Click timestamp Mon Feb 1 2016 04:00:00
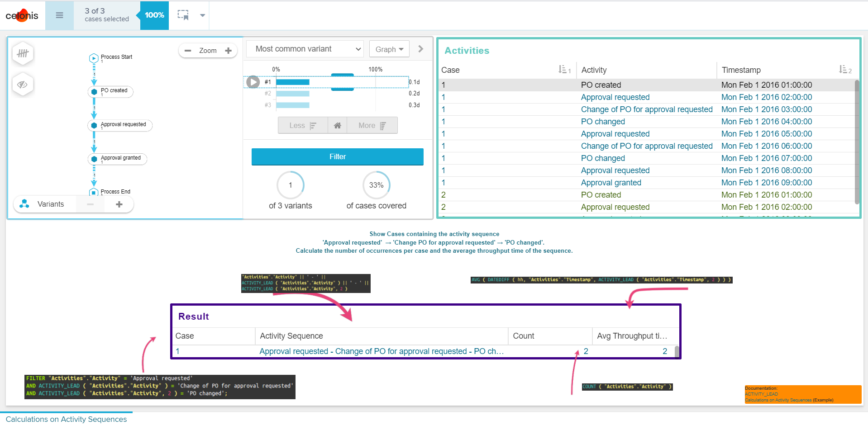This screenshot has height=425, width=868. [x=766, y=122]
